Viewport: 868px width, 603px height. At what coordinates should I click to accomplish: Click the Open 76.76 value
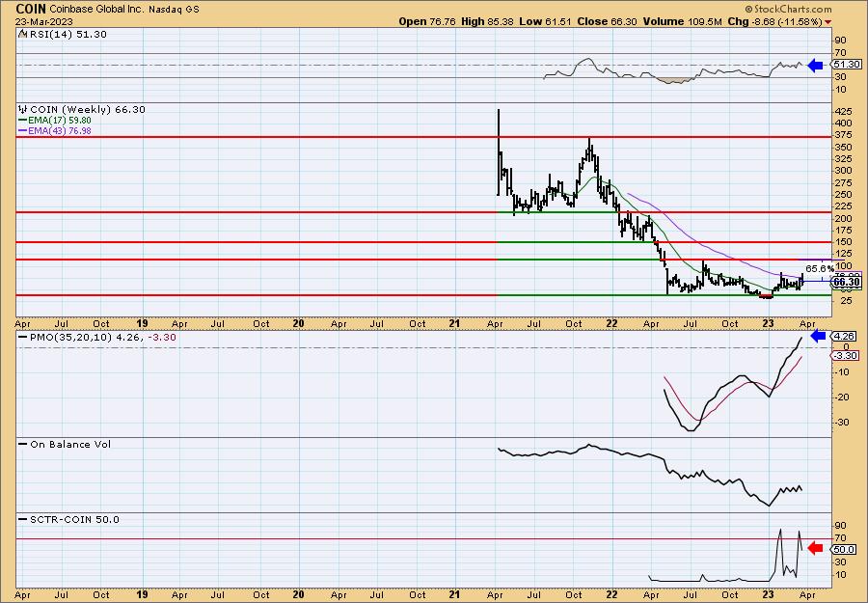tap(427, 21)
